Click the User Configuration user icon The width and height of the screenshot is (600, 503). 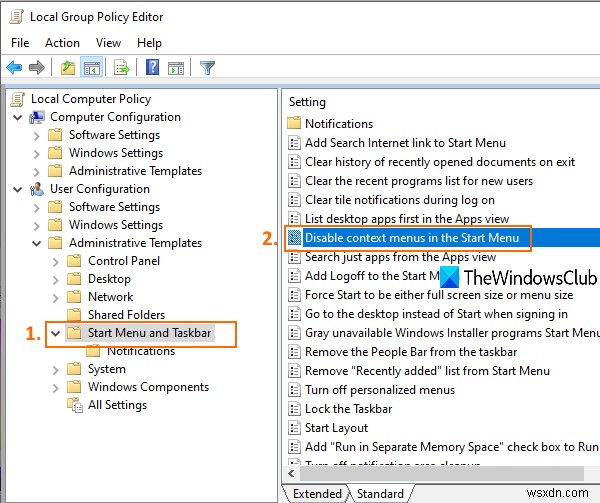(37, 189)
